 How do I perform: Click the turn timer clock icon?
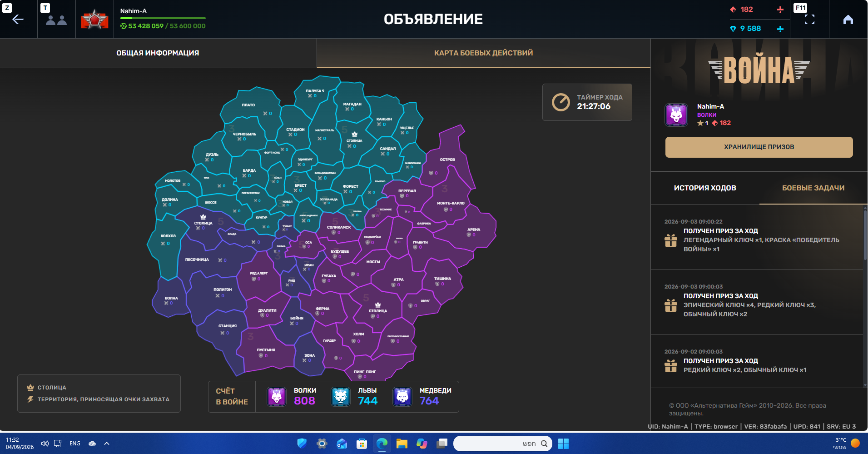pyautogui.click(x=561, y=102)
